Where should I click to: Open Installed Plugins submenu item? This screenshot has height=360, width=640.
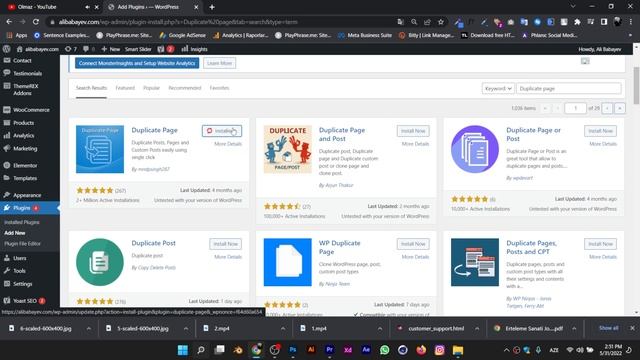coord(22,222)
